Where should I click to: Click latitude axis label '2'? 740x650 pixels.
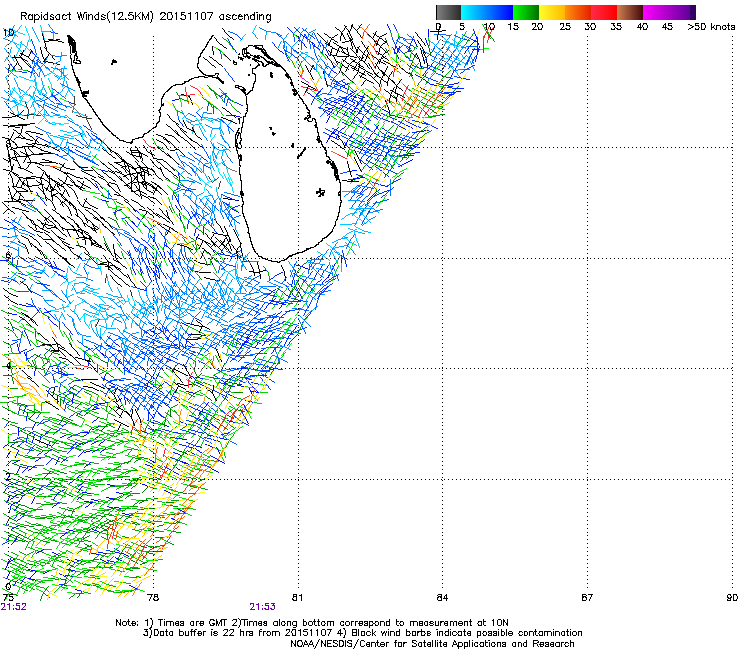click(x=8, y=477)
